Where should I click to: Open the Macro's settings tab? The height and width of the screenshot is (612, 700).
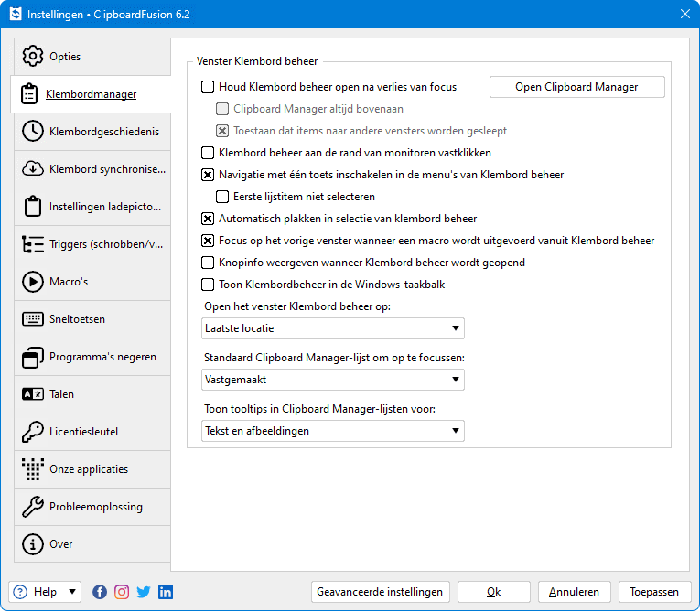click(92, 281)
